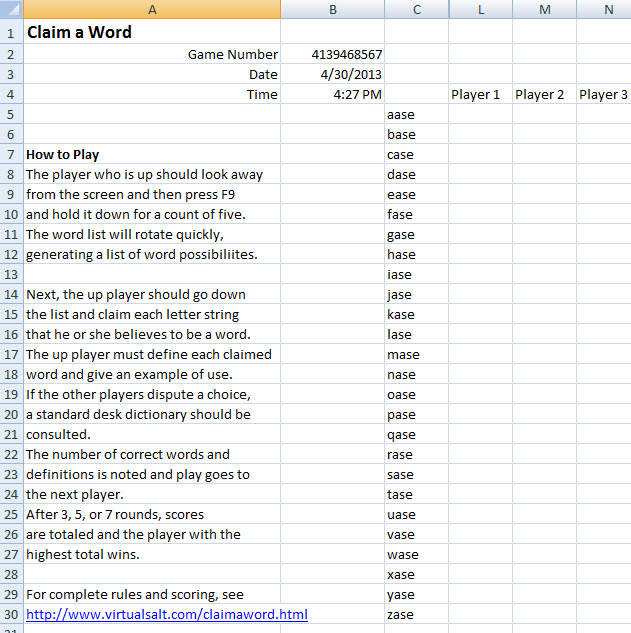The width and height of the screenshot is (631, 633).
Task: Select column M header
Action: pyautogui.click(x=544, y=9)
